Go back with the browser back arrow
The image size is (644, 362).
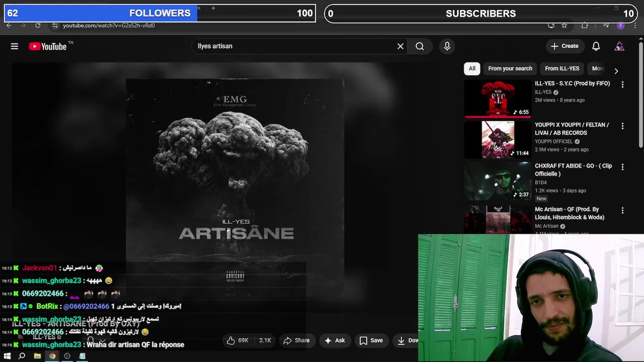pyautogui.click(x=9, y=25)
